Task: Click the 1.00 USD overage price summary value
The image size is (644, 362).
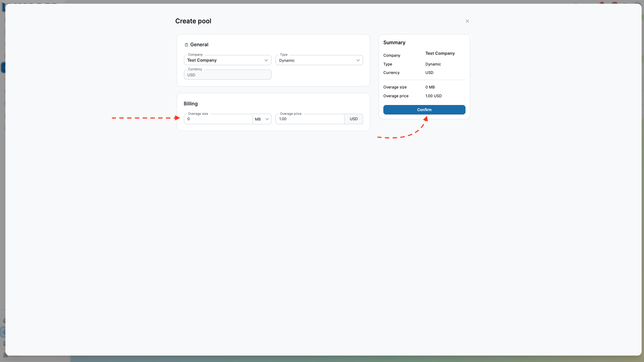Action: (433, 96)
